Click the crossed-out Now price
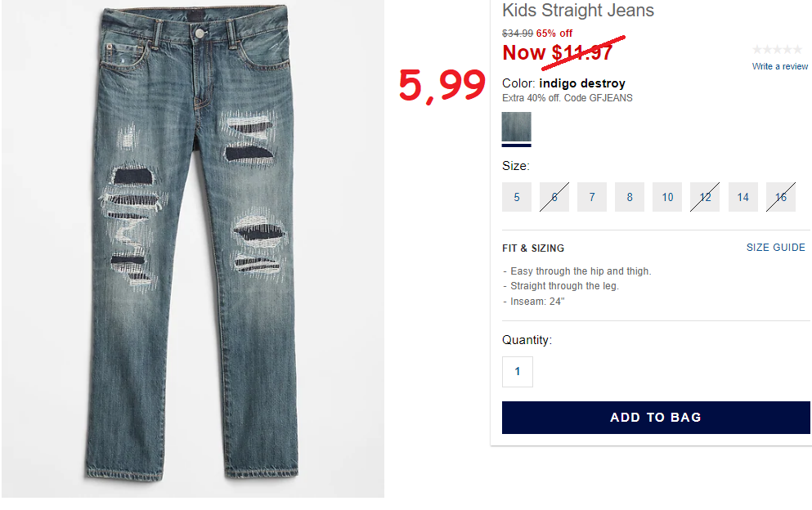Image resolution: width=812 pixels, height=510 pixels. tap(557, 53)
